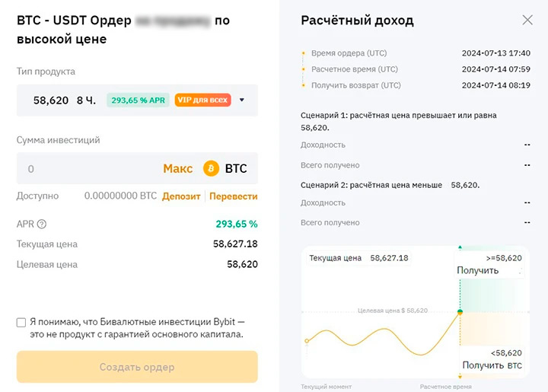This screenshot has width=548, height=392.
Task: Click the Целевая цена $ 58,620 line label
Action: 393,311
